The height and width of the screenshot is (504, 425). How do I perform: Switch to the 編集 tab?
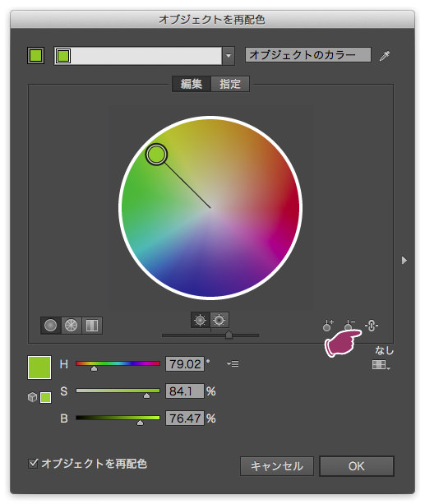[192, 84]
